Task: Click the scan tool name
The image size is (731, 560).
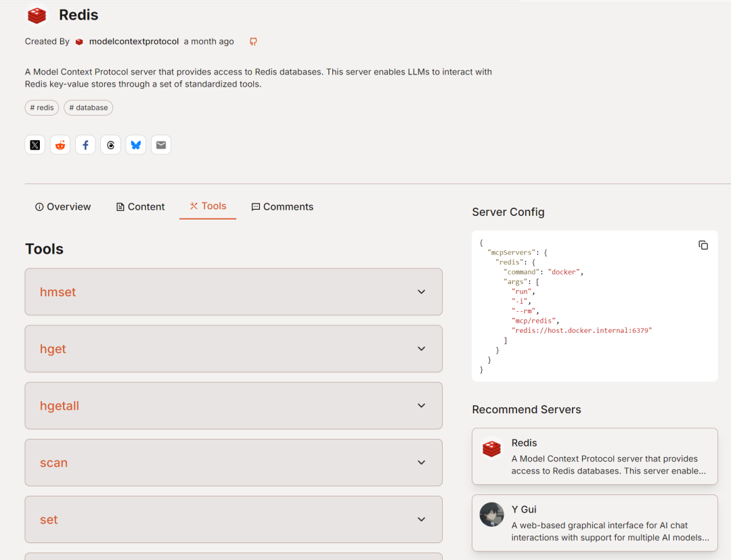Action: tap(53, 463)
